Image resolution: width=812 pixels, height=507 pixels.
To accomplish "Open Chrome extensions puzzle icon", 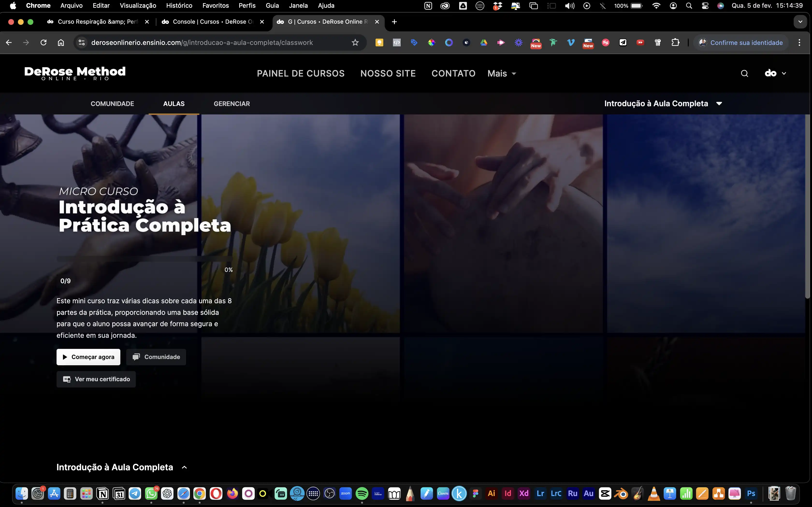I will pos(675,42).
